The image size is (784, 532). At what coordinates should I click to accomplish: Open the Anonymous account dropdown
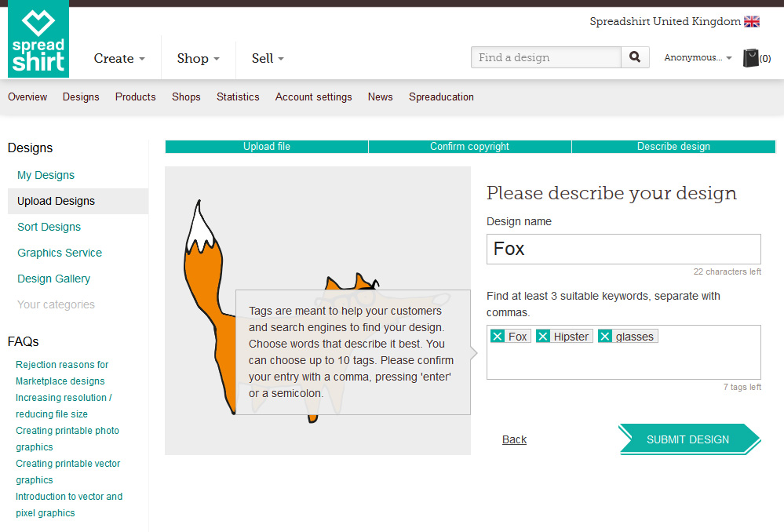pyautogui.click(x=698, y=58)
